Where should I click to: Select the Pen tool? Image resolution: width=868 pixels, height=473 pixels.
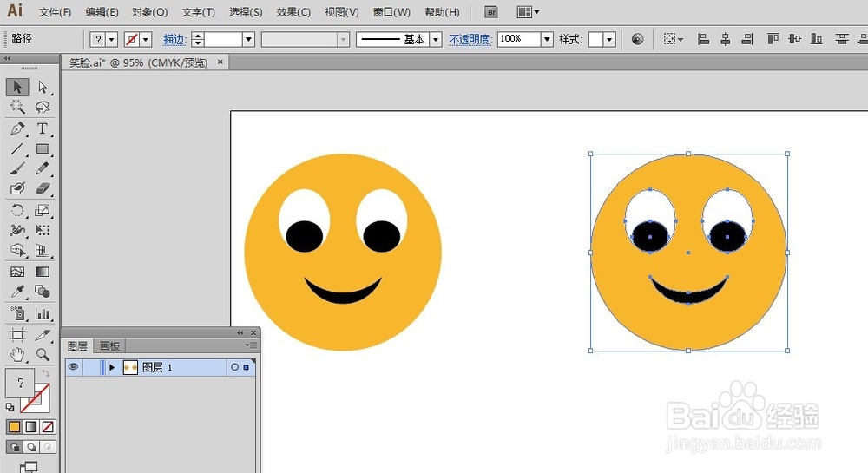click(x=17, y=128)
